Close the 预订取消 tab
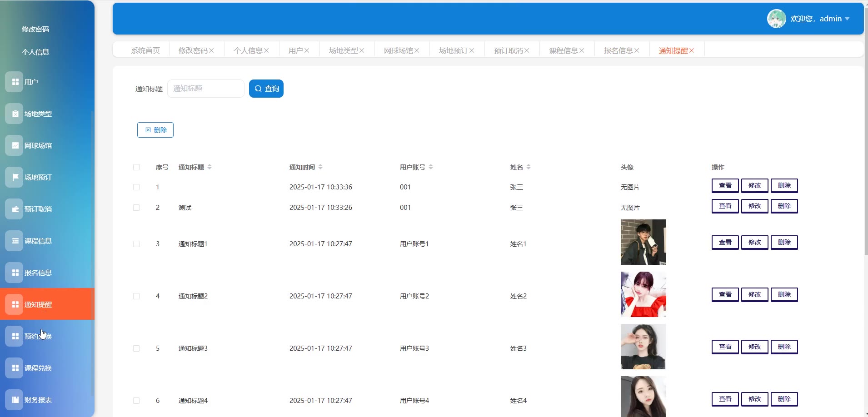This screenshot has width=868, height=417. tap(527, 50)
